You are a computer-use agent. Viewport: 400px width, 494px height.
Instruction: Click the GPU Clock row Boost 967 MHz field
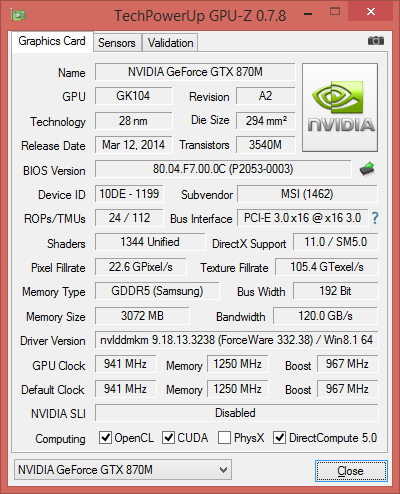[348, 364]
